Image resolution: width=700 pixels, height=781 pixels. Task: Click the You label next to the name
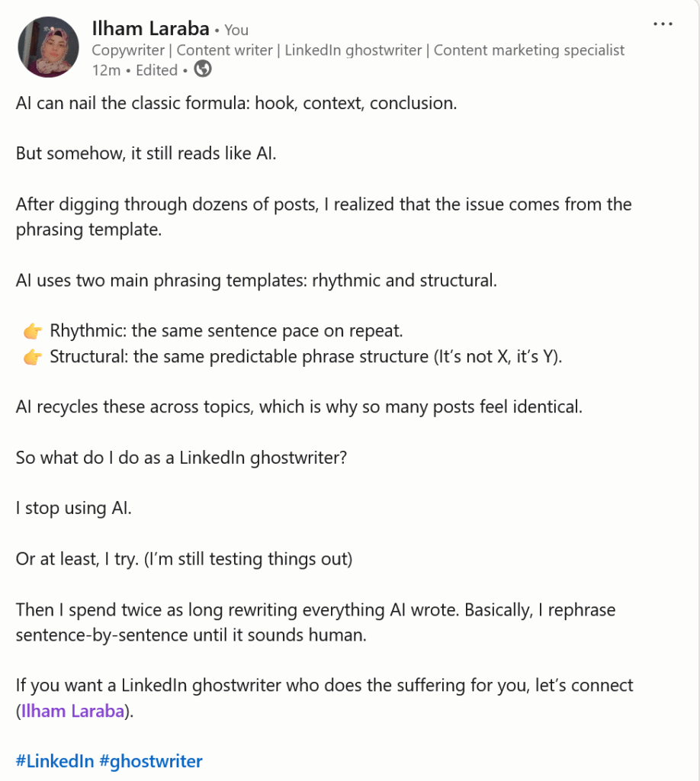pyautogui.click(x=236, y=31)
